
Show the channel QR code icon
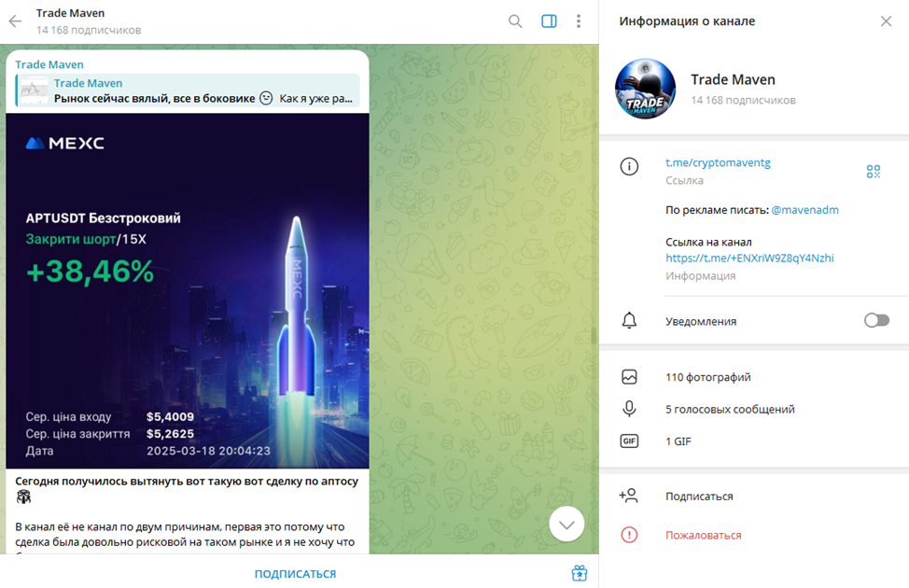click(x=873, y=171)
